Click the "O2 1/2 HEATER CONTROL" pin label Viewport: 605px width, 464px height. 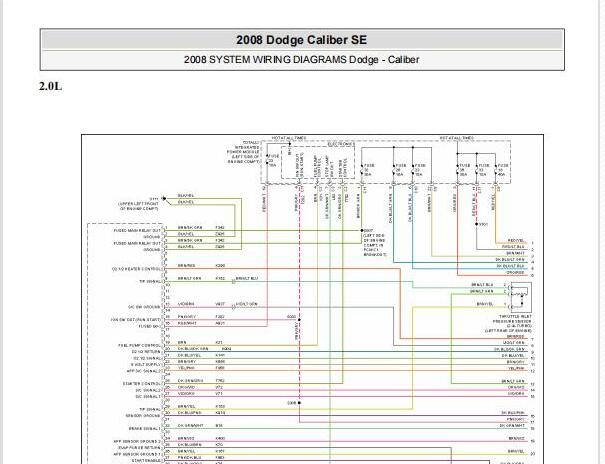136,269
